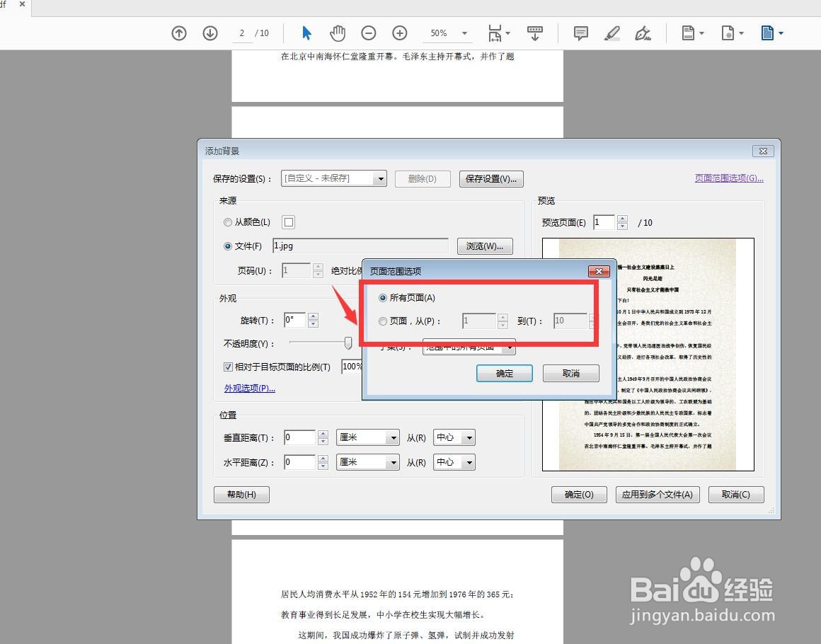Select the 所有页面(A) radio button
Image resolution: width=821 pixels, height=644 pixels.
coord(383,298)
